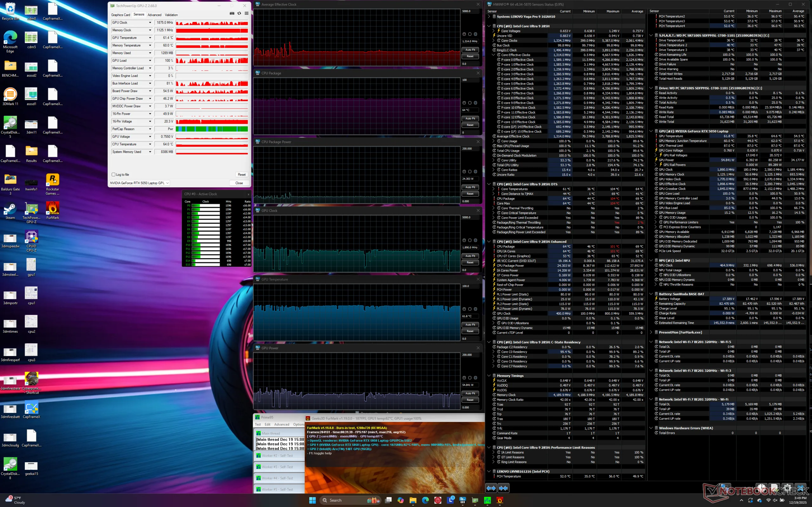
Task: Click Auto Fit in the GPU Clock graph
Action: coord(470,256)
